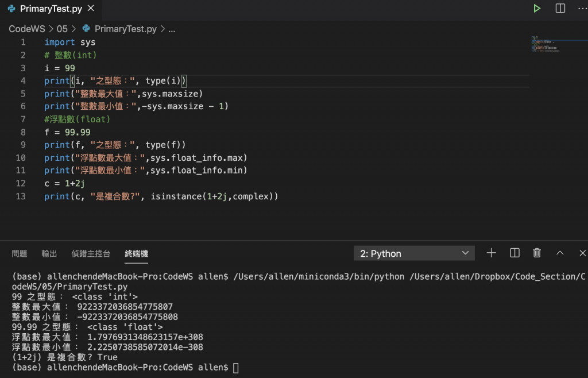Switch to the 輸出 panel tab
The image size is (588, 378).
[49, 253]
